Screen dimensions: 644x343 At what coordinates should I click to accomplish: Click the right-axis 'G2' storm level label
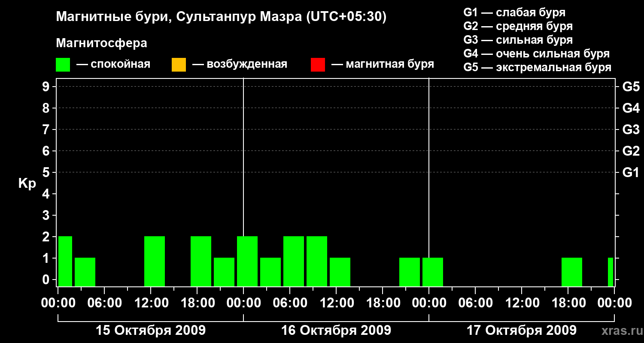tap(631, 151)
